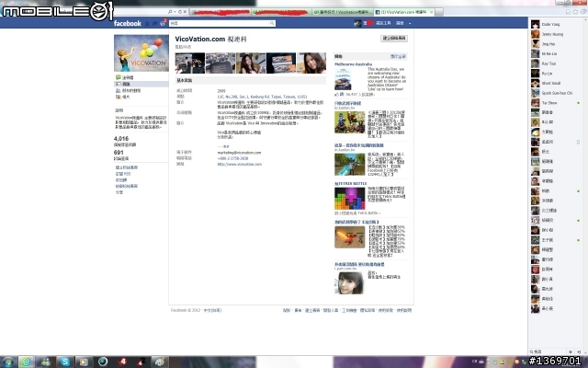Click the search magnifier in Facebook search box
The image size is (588, 368).
pos(272,23)
